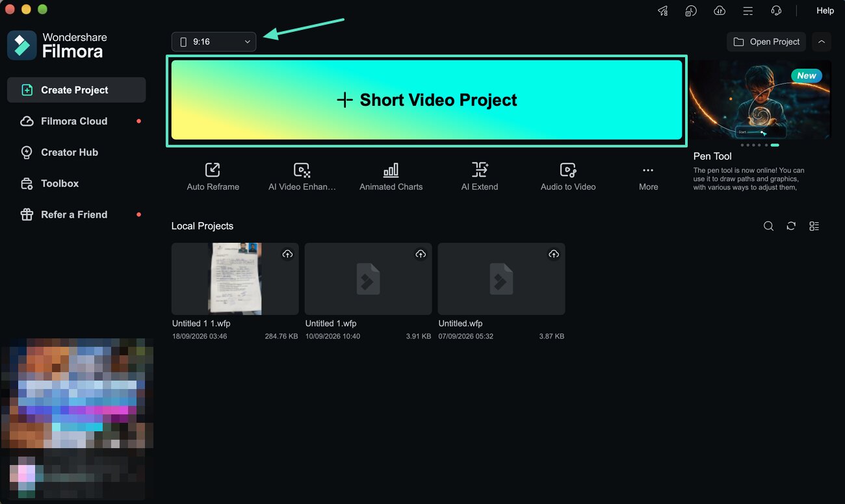Start the AI Extend tool
845x504 pixels.
pos(480,177)
